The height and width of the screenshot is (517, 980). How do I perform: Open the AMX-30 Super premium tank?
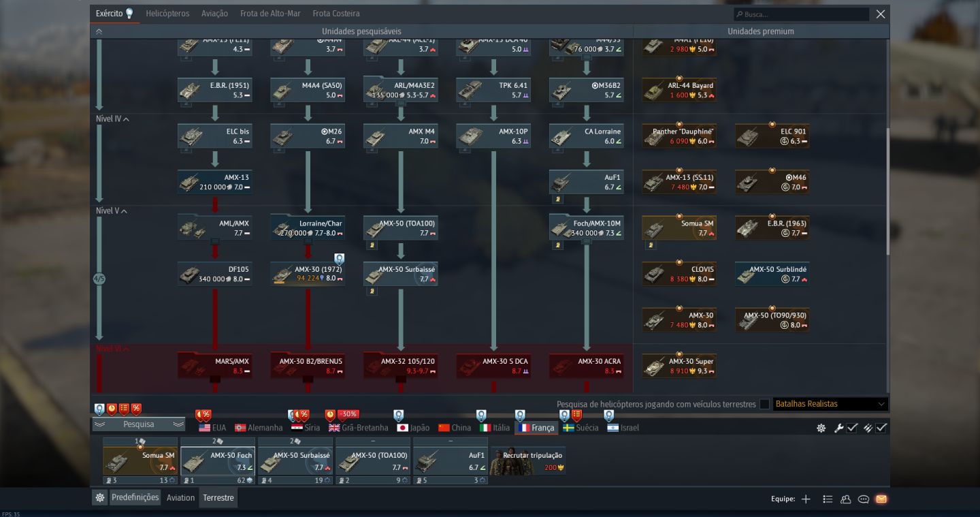679,366
